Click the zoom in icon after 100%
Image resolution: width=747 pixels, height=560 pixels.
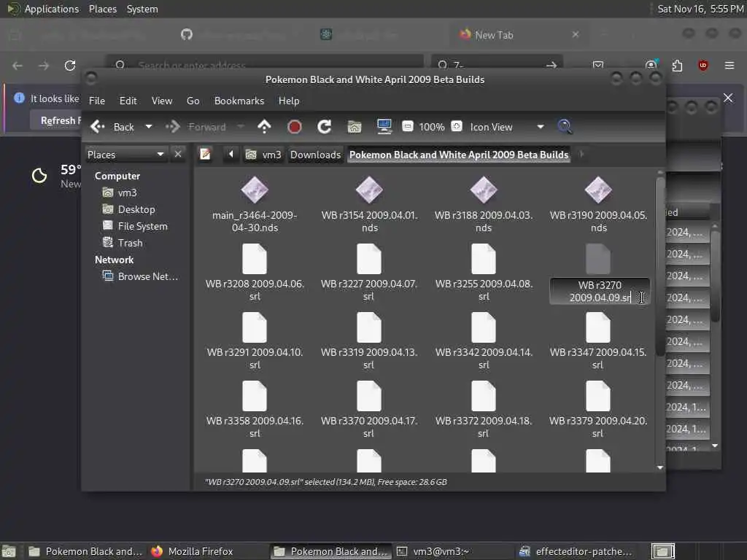[x=457, y=126]
